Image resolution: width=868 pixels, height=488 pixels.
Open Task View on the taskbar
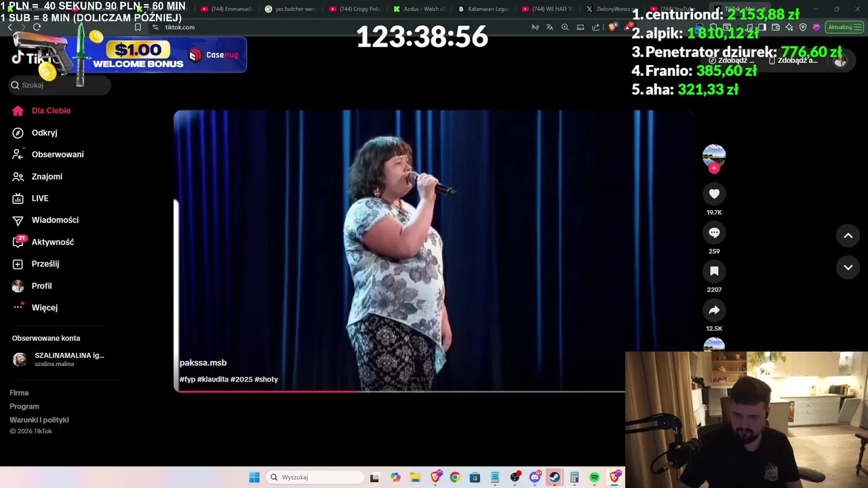374,477
